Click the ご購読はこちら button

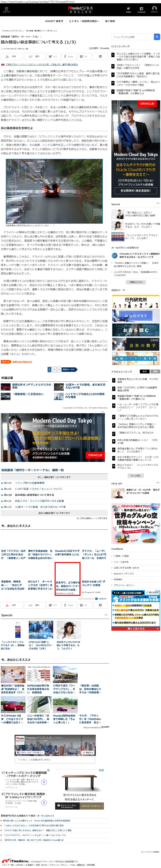point(136,282)
